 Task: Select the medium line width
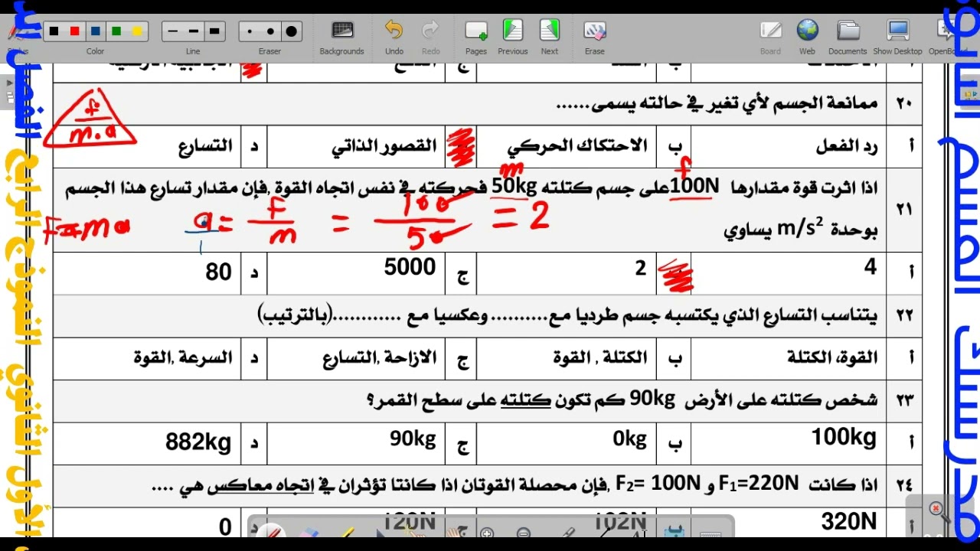(194, 31)
